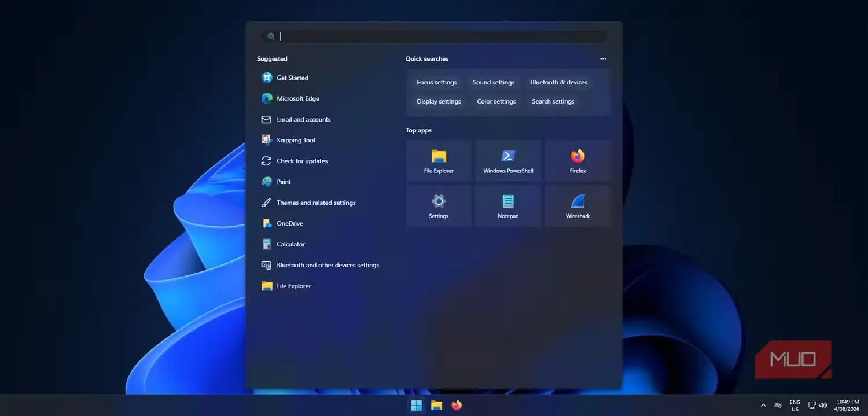
Task: Choose Color settings quick search
Action: 496,101
